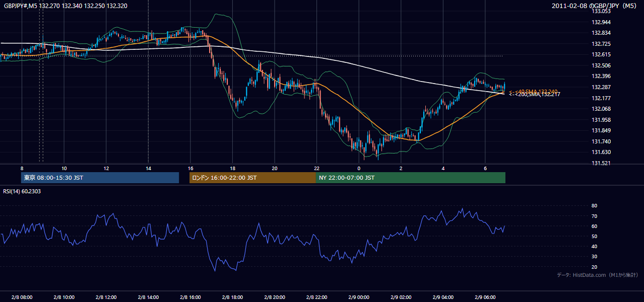644x302 pixels.
Task: Click the bottom time label 2/8 18:00
Action: coord(232,297)
